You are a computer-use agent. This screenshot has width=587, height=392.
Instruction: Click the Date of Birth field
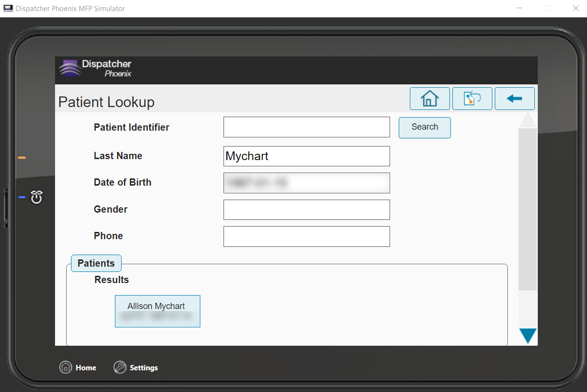point(307,183)
